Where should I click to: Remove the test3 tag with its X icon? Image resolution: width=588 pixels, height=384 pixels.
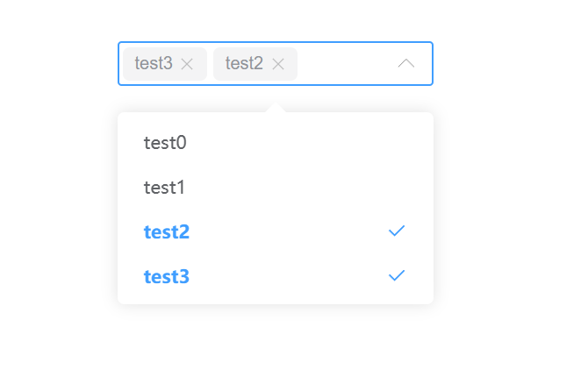pos(187,64)
